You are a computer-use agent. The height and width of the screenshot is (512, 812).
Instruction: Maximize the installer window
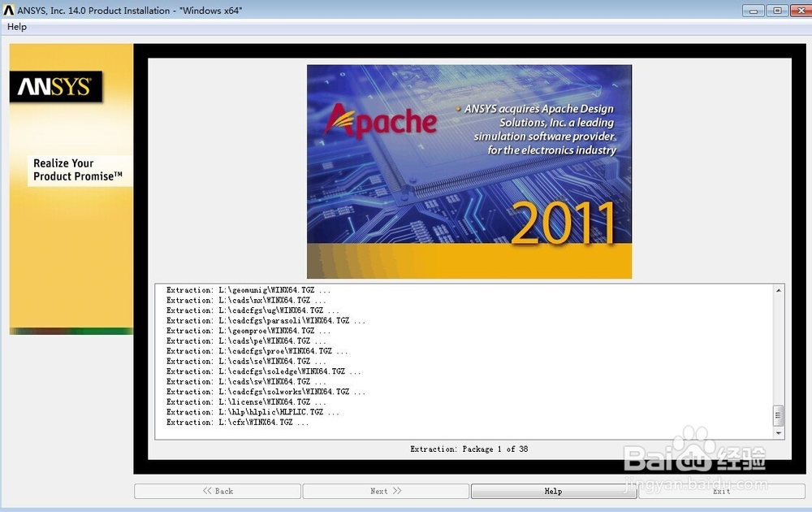pos(777,11)
